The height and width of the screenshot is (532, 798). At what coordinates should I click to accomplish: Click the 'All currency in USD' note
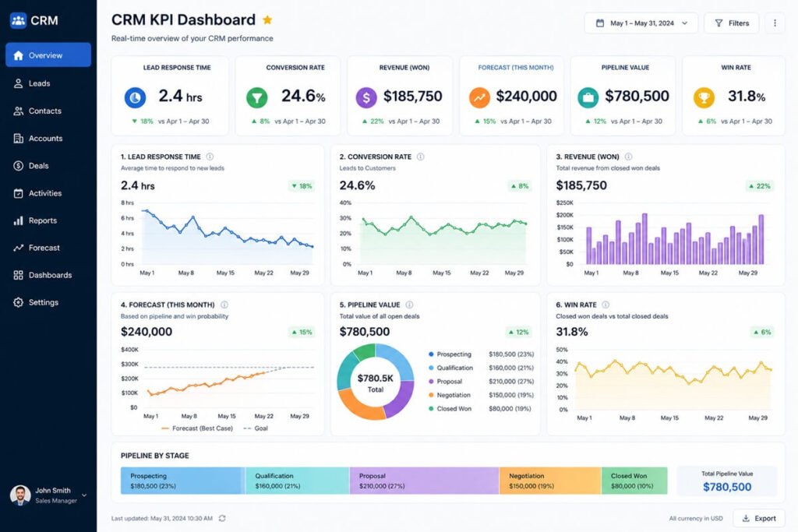[696, 518]
